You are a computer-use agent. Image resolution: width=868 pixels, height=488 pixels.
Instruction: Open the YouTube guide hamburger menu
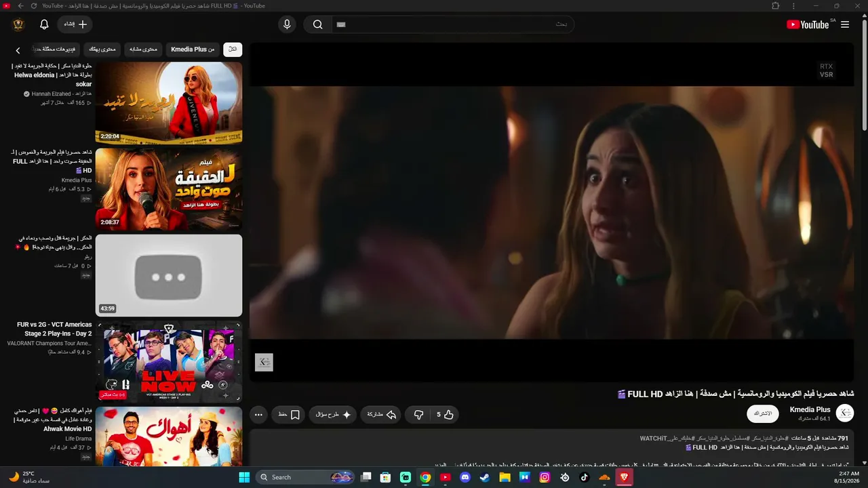click(845, 24)
